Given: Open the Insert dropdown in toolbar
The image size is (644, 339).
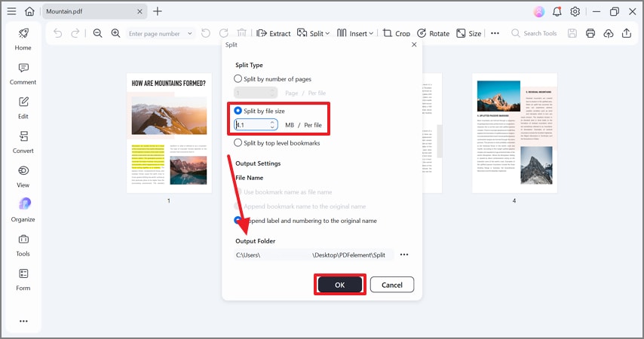Looking at the screenshot, I should pos(355,33).
